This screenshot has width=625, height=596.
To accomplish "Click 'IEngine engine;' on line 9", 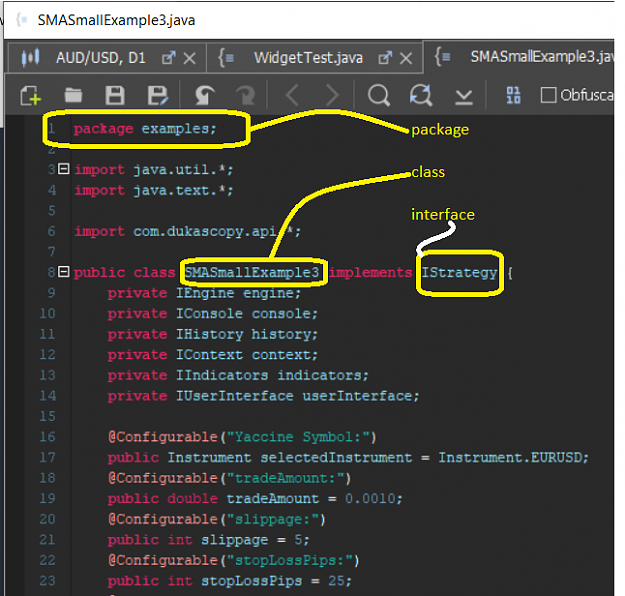I will tap(238, 293).
